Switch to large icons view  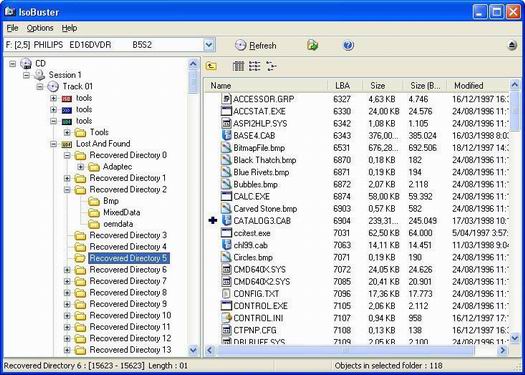(238, 66)
